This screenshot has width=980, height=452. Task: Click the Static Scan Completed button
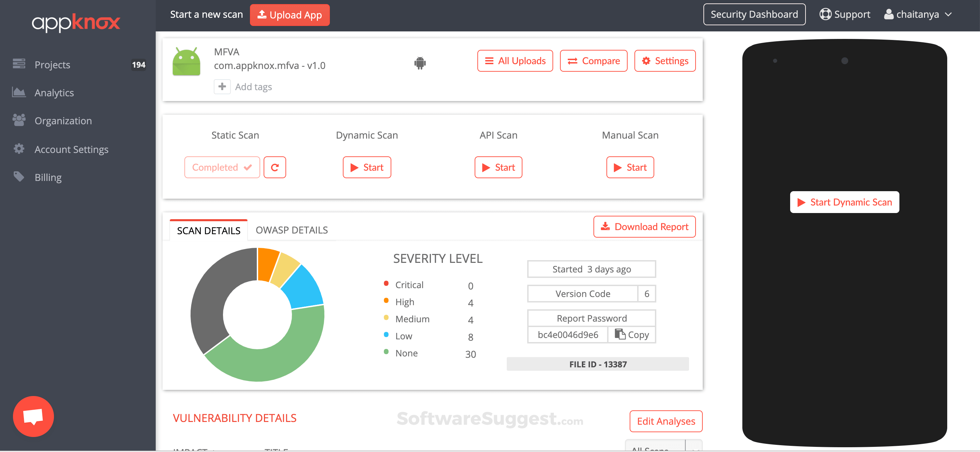tap(222, 167)
